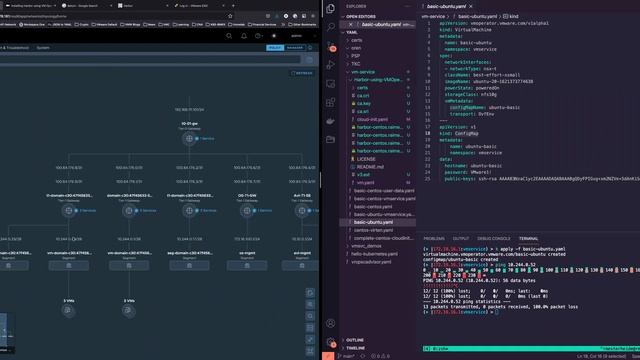Screen dimensions: 640x360
Task: Open Source Control view with red badge
Action: (x=331, y=47)
